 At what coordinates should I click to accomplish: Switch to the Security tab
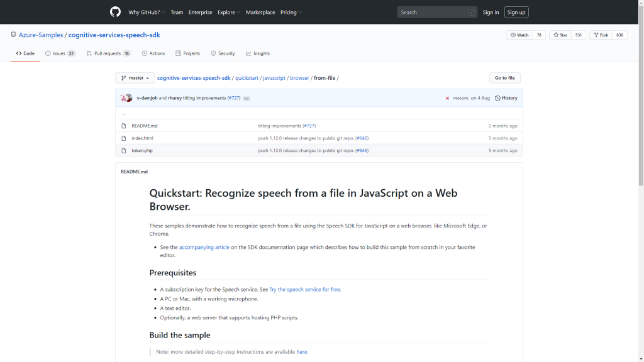click(x=223, y=53)
